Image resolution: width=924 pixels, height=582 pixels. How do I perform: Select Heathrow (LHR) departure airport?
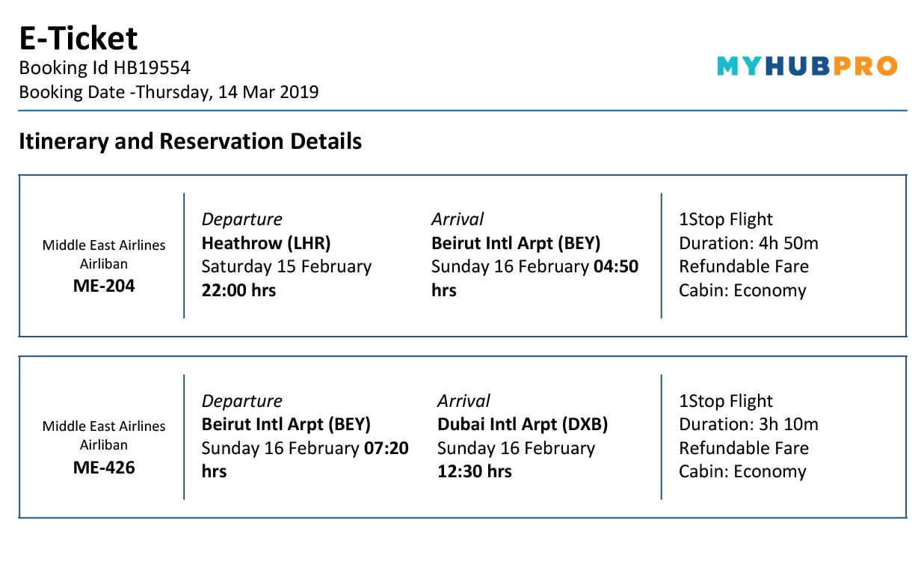[x=266, y=243]
